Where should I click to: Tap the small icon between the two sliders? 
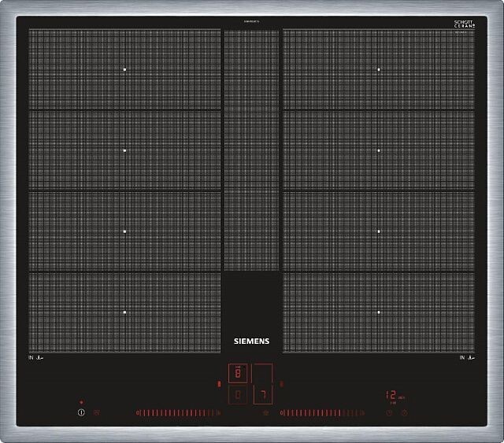tap(265, 412)
